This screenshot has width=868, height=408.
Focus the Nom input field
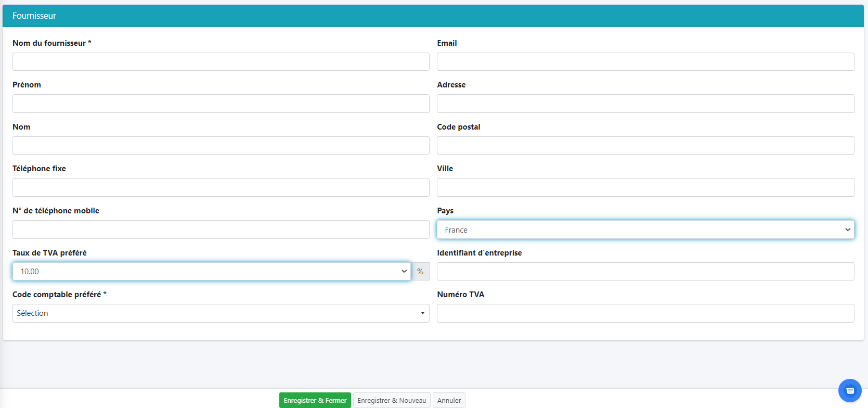pyautogui.click(x=221, y=146)
